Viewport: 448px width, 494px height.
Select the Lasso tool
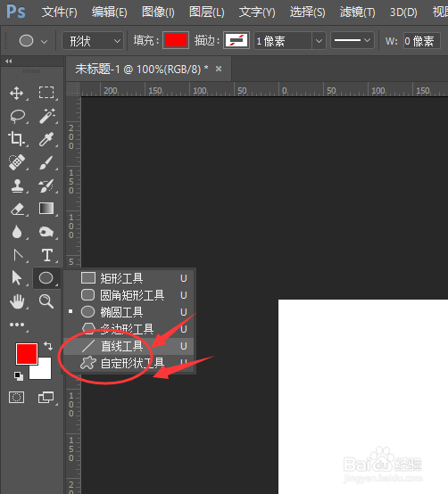pyautogui.click(x=17, y=116)
